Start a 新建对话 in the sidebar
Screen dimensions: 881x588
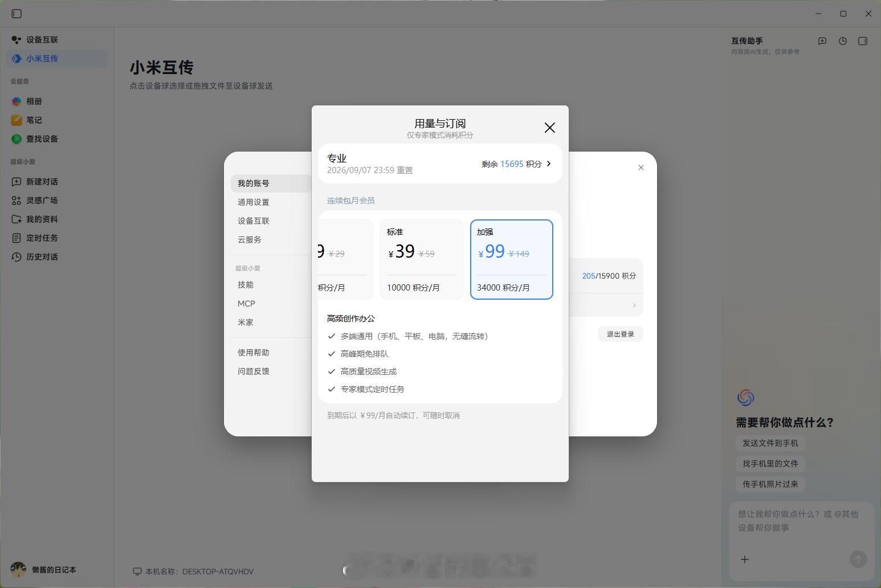point(57,182)
